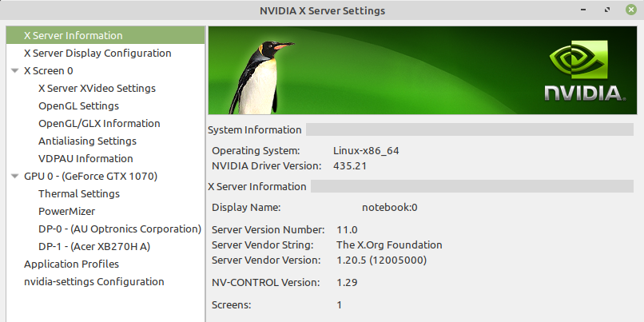Image resolution: width=644 pixels, height=322 pixels.
Task: Click the driver version value 435.21
Action: click(350, 166)
